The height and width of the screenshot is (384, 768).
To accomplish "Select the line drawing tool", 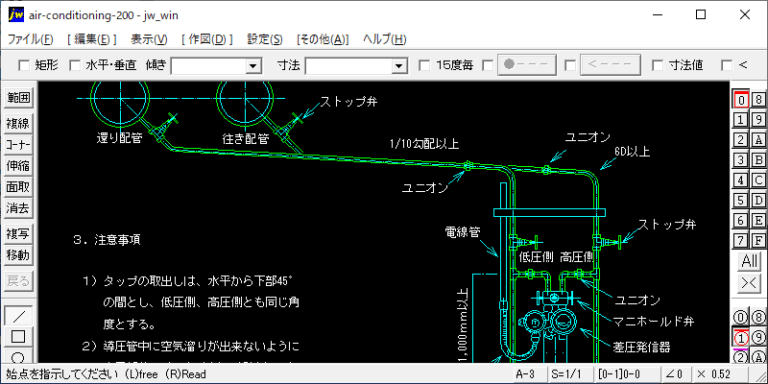I will (x=18, y=316).
